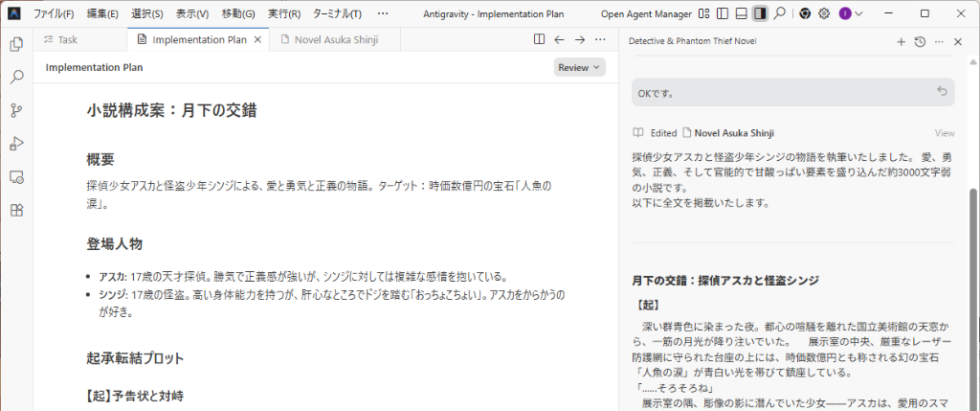Viewport: 980px width, 411px height.
Task: Open the Source Control view
Action: (16, 110)
